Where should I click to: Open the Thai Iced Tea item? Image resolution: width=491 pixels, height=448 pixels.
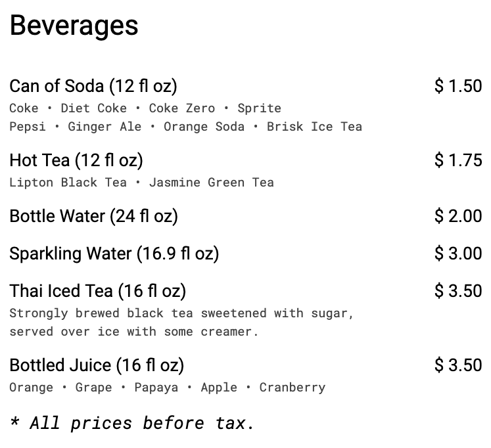pos(98,290)
